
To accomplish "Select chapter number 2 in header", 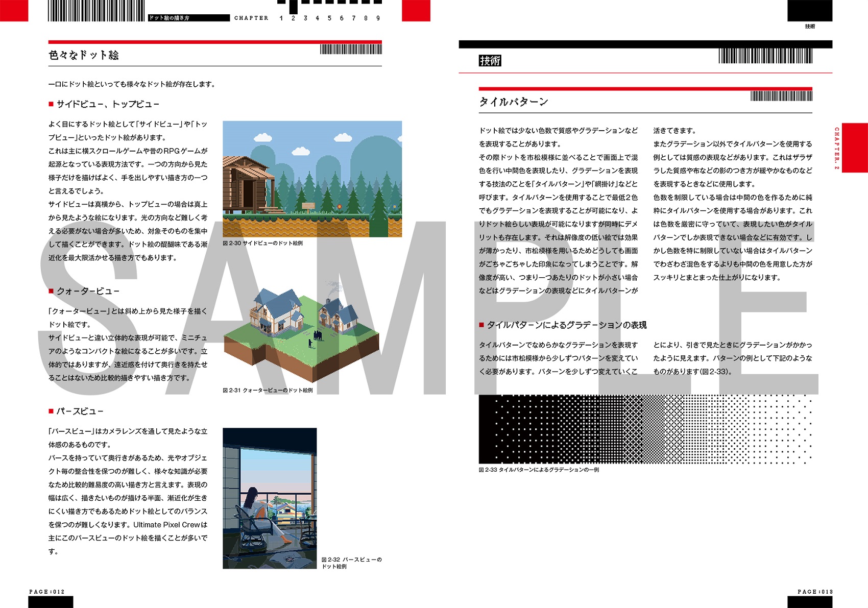I will pyautogui.click(x=293, y=18).
